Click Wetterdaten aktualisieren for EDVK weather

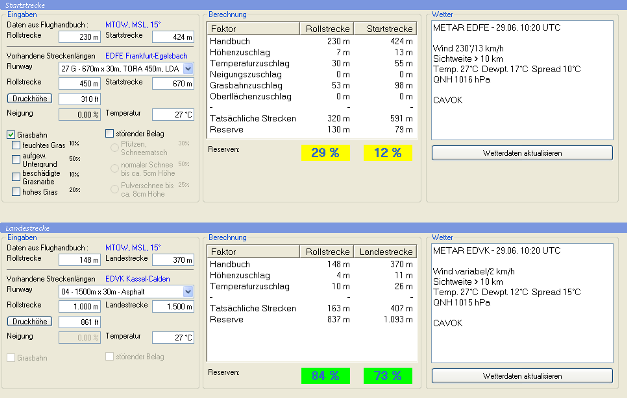(x=522, y=376)
